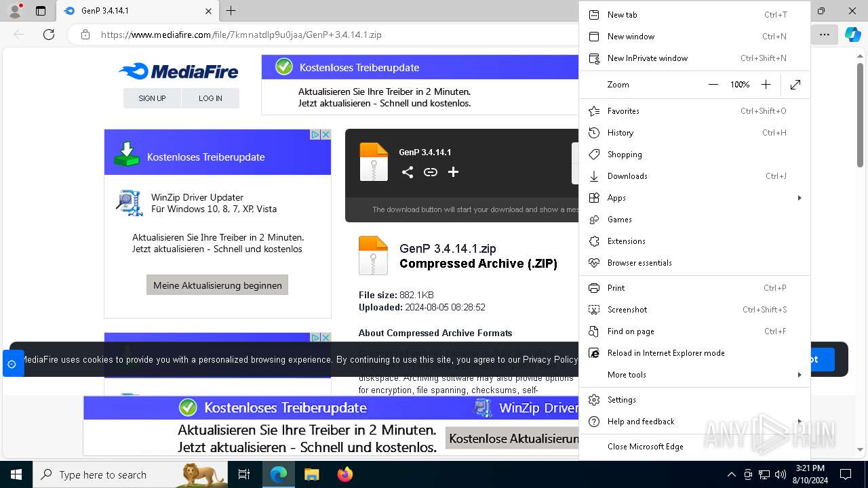Click the WinZip Driver Updater ad title
This screenshot has width=868, height=488.
tap(197, 197)
